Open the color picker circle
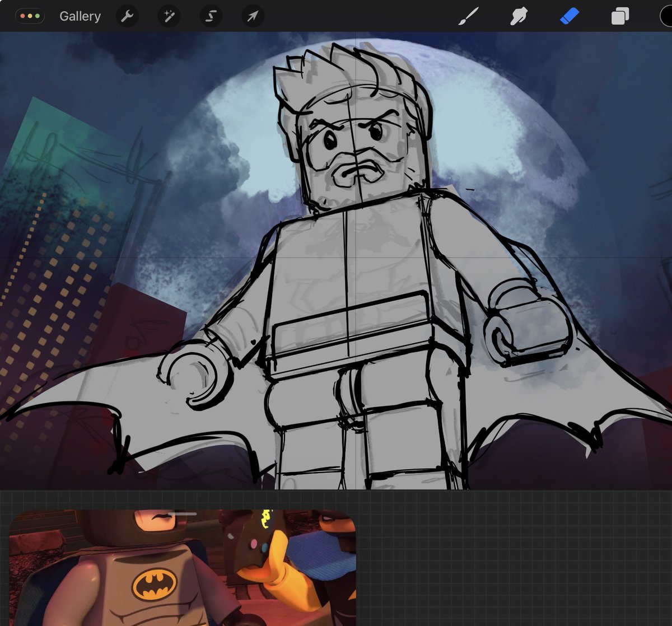The width and height of the screenshot is (672, 626). (x=666, y=16)
